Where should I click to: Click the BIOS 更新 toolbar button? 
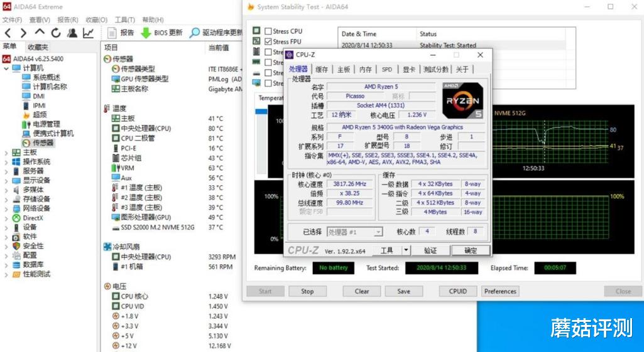pyautogui.click(x=161, y=33)
